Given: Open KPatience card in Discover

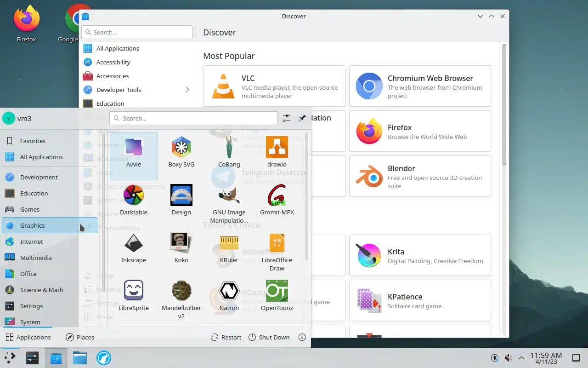Looking at the screenshot, I should pos(420,300).
